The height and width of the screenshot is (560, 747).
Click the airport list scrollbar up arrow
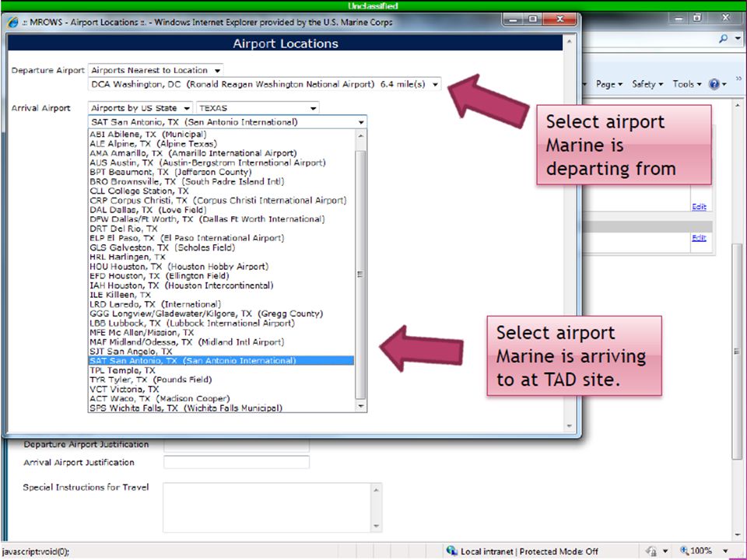pyautogui.click(x=360, y=135)
